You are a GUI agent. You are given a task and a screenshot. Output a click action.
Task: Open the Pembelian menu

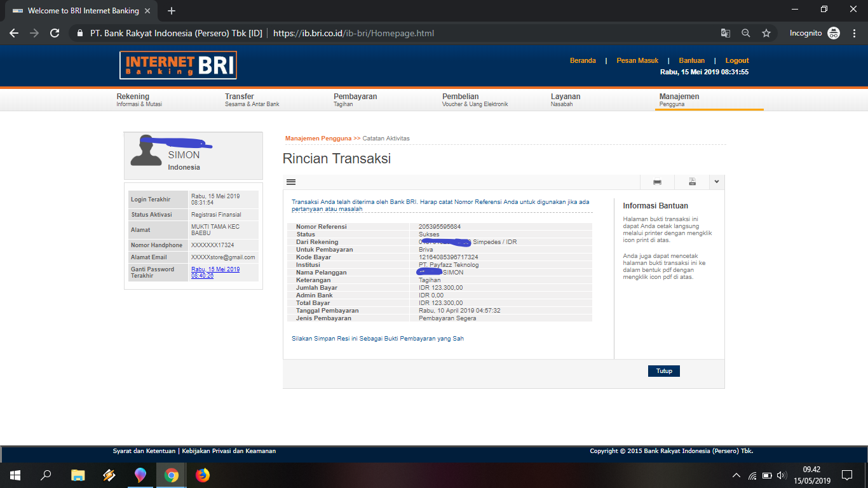(x=475, y=100)
